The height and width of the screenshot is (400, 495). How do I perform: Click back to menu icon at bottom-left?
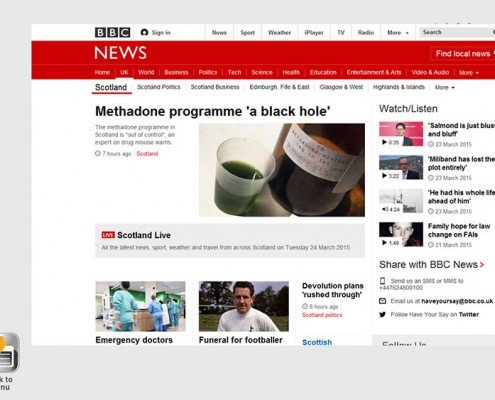9,352
